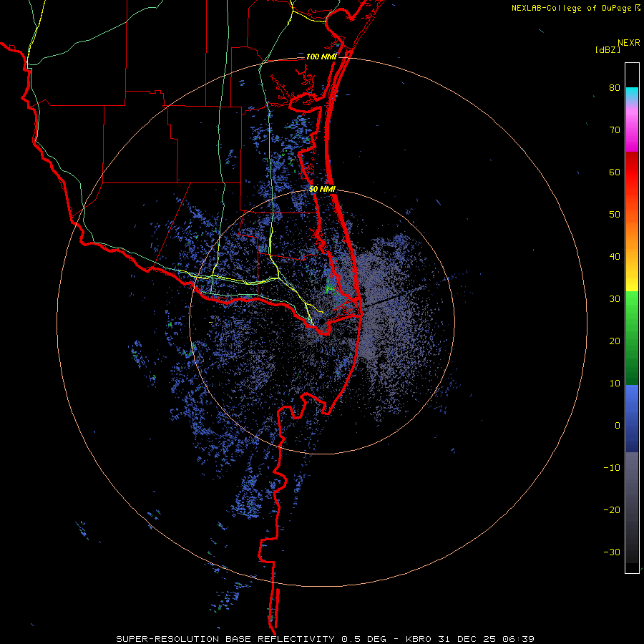Click the cyan segment atop the color bar
Image resolution: width=644 pixels, height=644 pixels.
(x=632, y=94)
